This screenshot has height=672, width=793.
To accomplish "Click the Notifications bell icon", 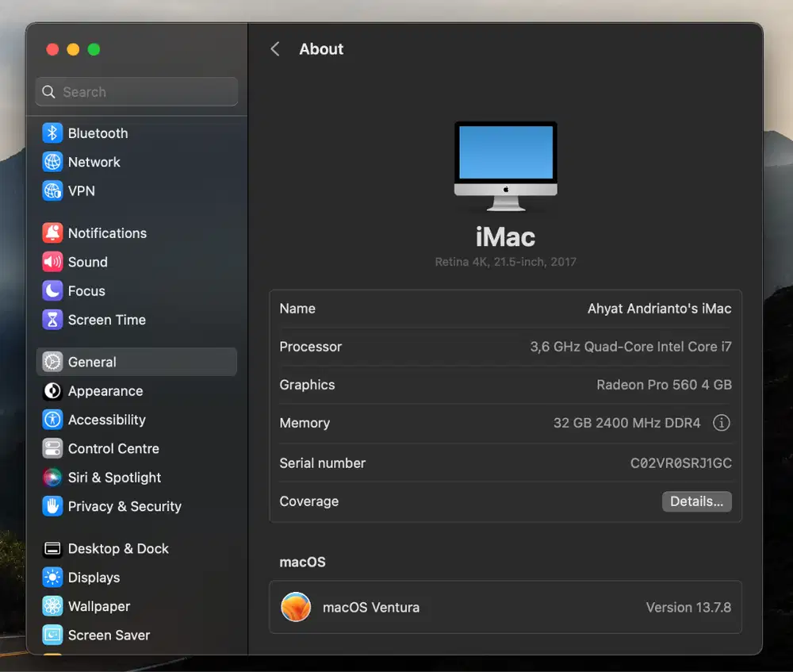I will [x=52, y=233].
